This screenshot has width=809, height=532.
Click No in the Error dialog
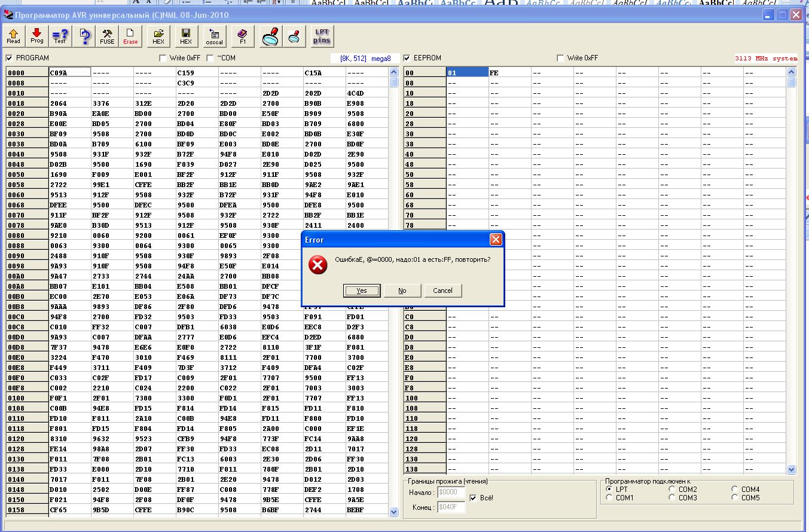pyautogui.click(x=402, y=291)
